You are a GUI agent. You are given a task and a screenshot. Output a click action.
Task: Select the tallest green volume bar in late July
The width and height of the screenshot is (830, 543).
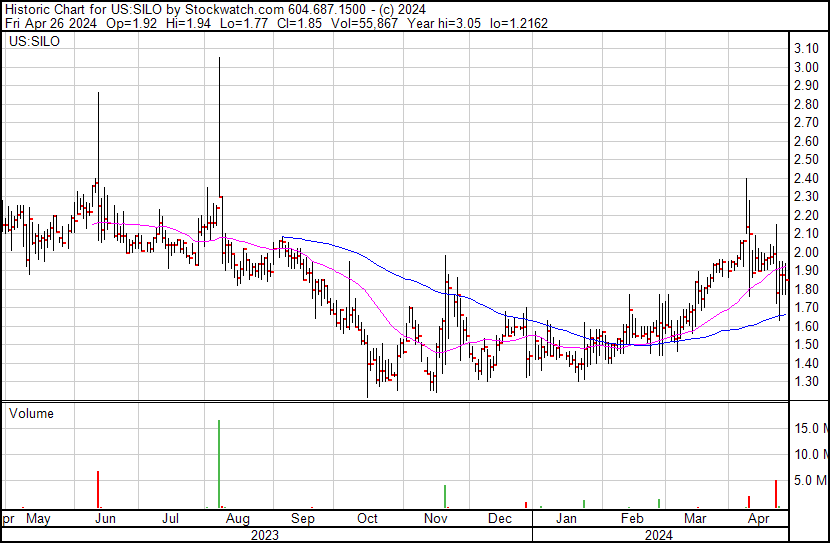pyautogui.click(x=219, y=465)
